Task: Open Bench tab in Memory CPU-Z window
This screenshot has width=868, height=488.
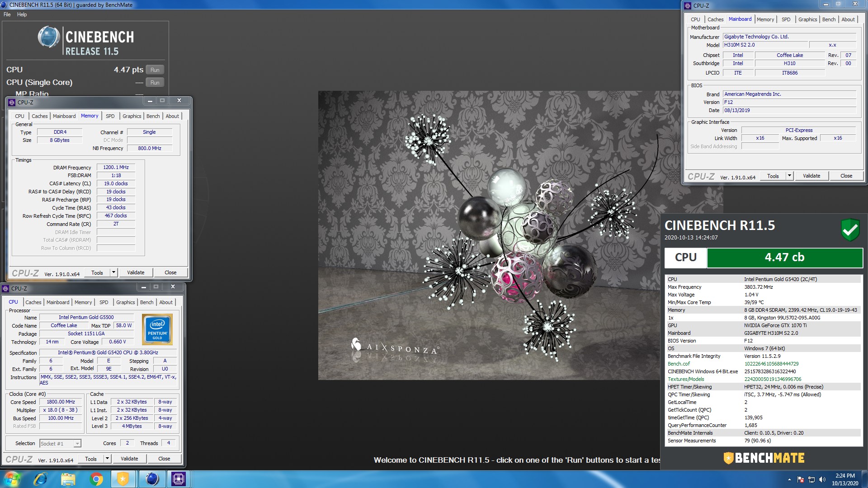Action: click(x=153, y=116)
